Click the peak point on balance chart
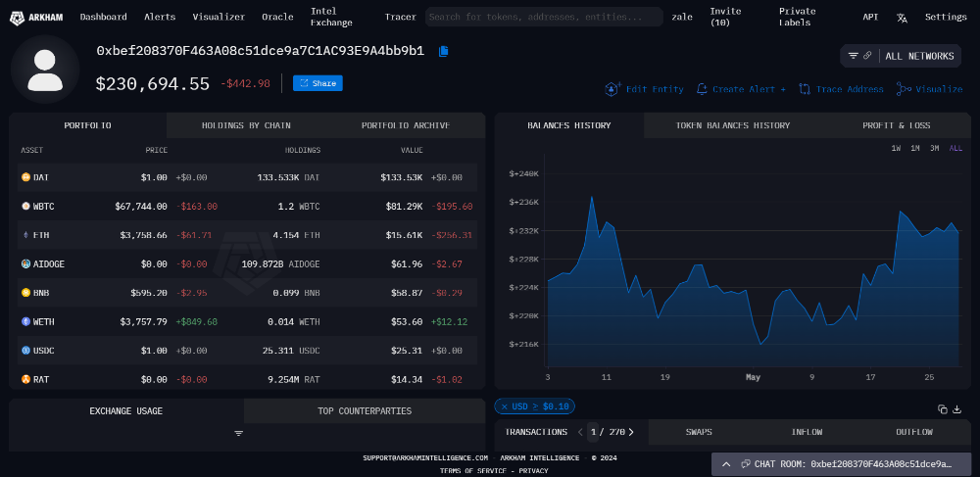This screenshot has height=477, width=980. tap(592, 197)
